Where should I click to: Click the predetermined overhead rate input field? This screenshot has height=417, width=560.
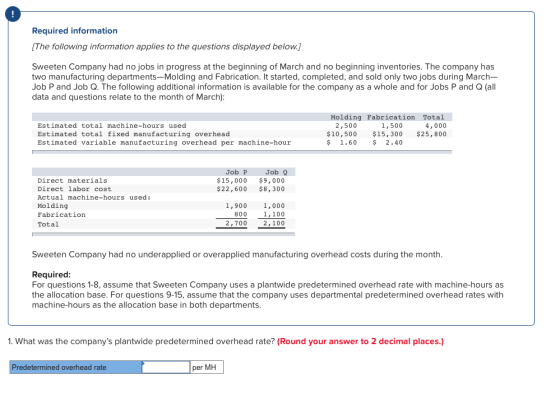click(x=166, y=367)
